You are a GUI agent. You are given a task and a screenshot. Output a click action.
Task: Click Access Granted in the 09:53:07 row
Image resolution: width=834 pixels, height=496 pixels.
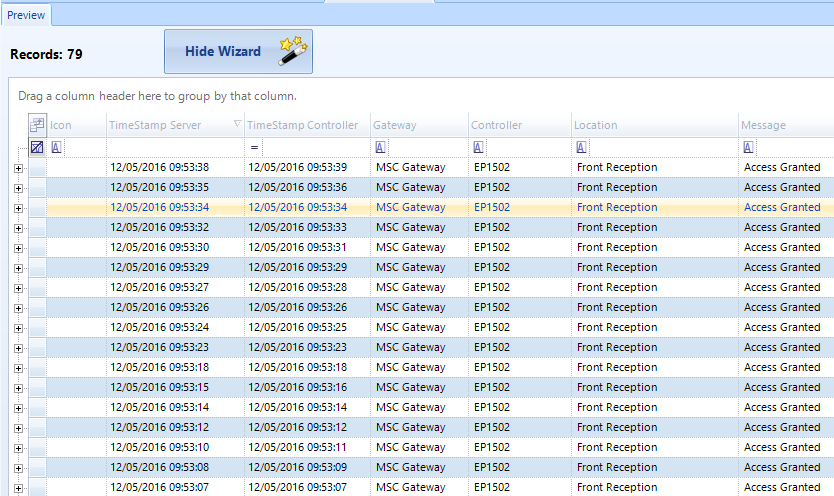coord(782,487)
